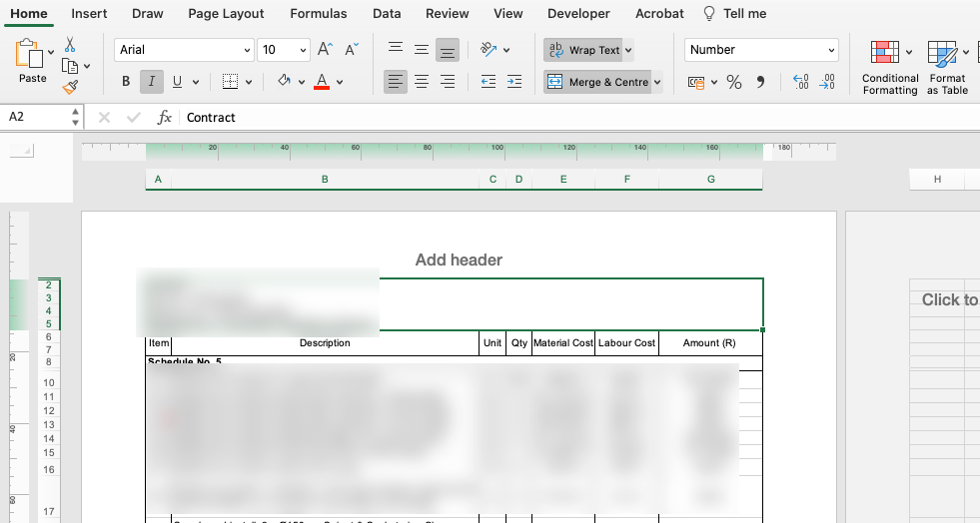Align text to top
Screen dimensions: 980x523
395,49
